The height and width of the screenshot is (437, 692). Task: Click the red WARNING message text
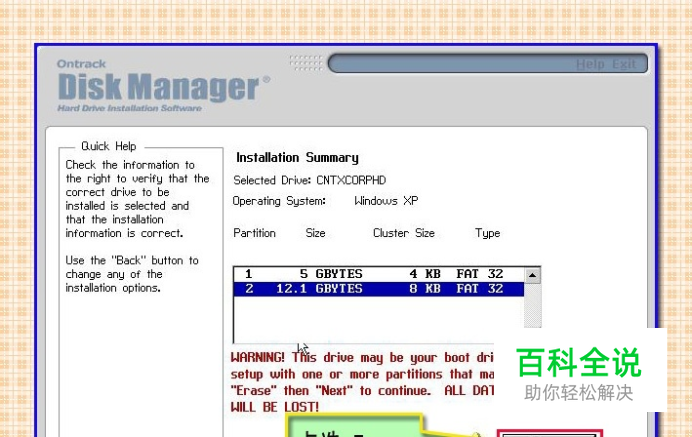pos(362,382)
